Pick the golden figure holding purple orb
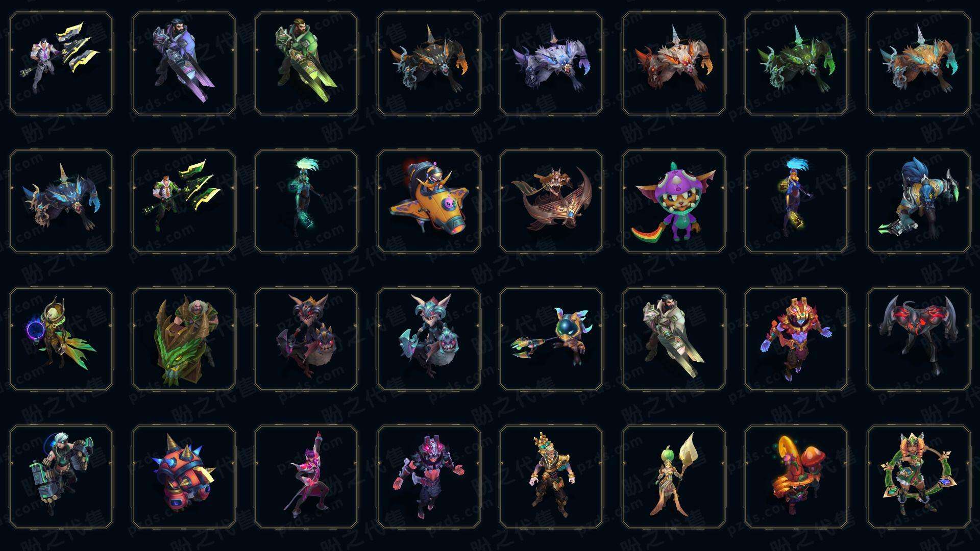 tap(61, 339)
